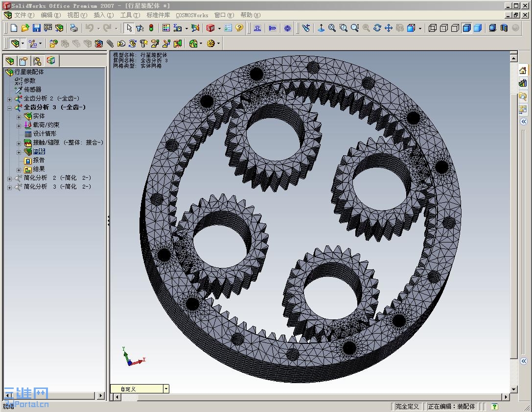Print with the printer toolbar icon
The image size is (532, 412).
[74, 28]
